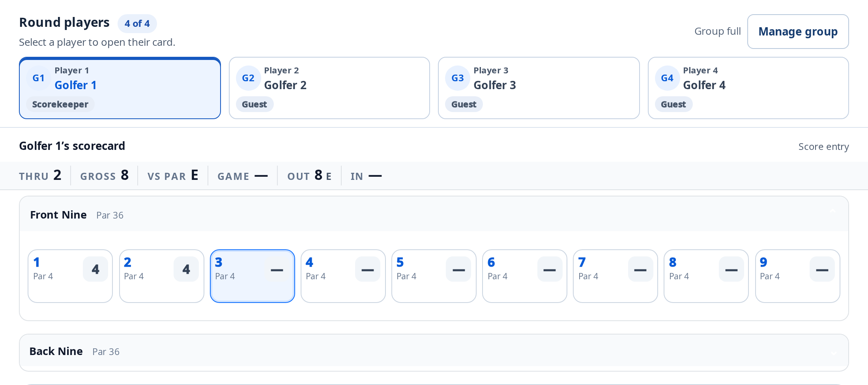Image resolution: width=868 pixels, height=385 pixels.
Task: Select the G2 avatar icon
Action: tap(248, 78)
